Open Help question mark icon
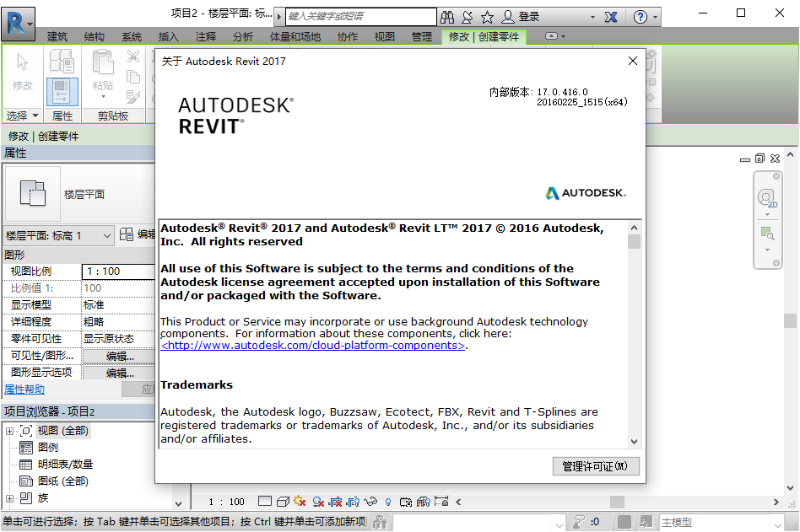Screen dimensions: 800x532 click(x=641, y=18)
